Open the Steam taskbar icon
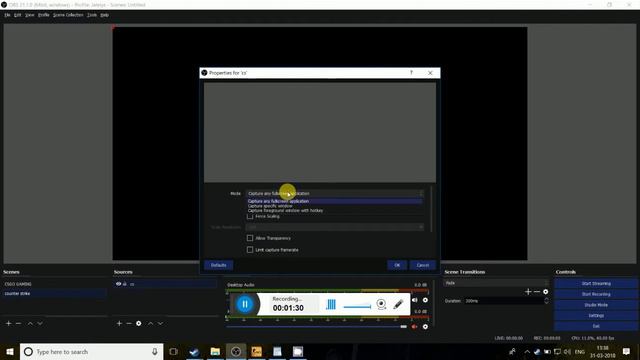 [194, 351]
